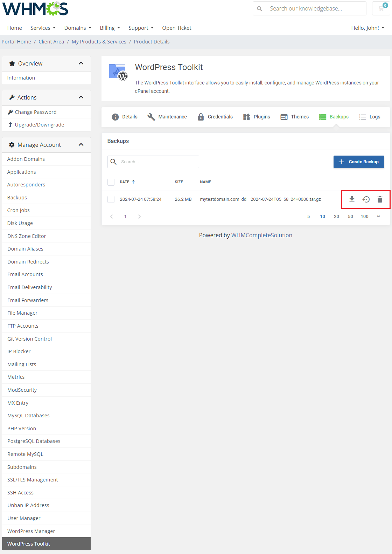Open DNS Zone Editor in sidebar
This screenshot has width=392, height=554.
point(46,236)
